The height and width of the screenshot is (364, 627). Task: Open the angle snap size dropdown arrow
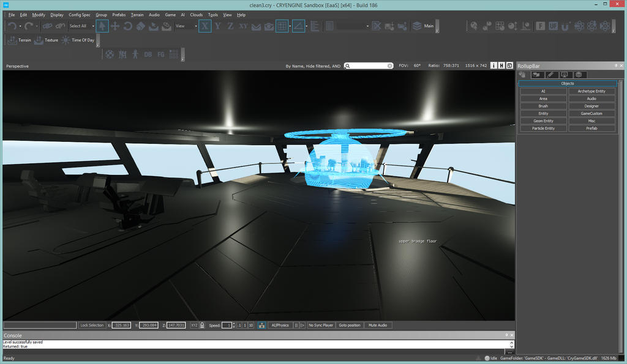click(x=306, y=26)
